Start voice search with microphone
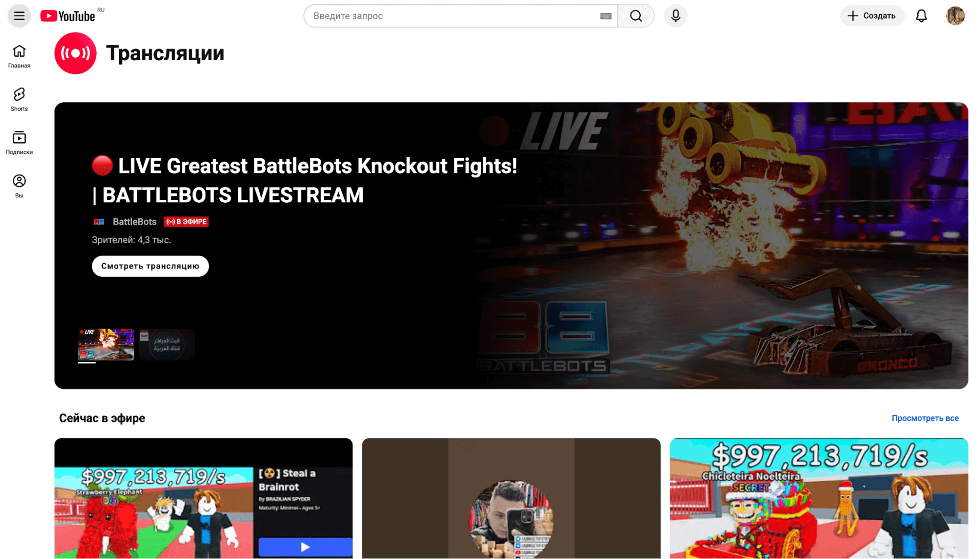 coord(676,16)
